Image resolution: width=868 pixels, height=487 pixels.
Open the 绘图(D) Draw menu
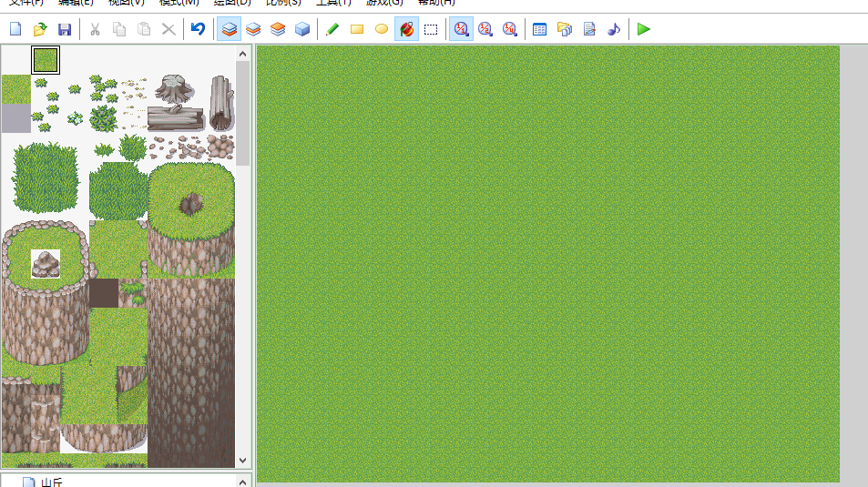tap(232, 2)
